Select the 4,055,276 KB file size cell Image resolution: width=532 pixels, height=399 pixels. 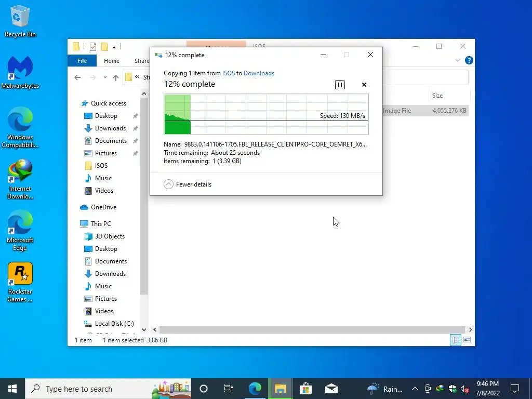(x=449, y=111)
